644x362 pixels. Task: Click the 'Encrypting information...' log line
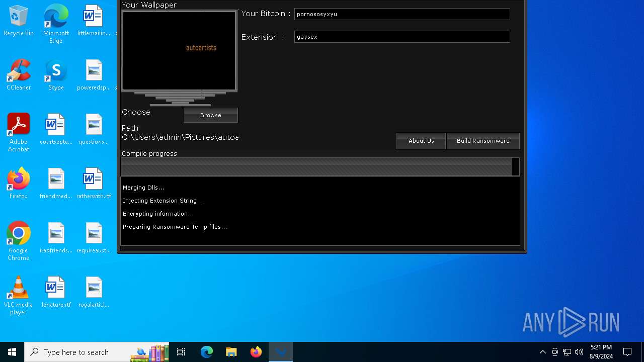pos(158,214)
